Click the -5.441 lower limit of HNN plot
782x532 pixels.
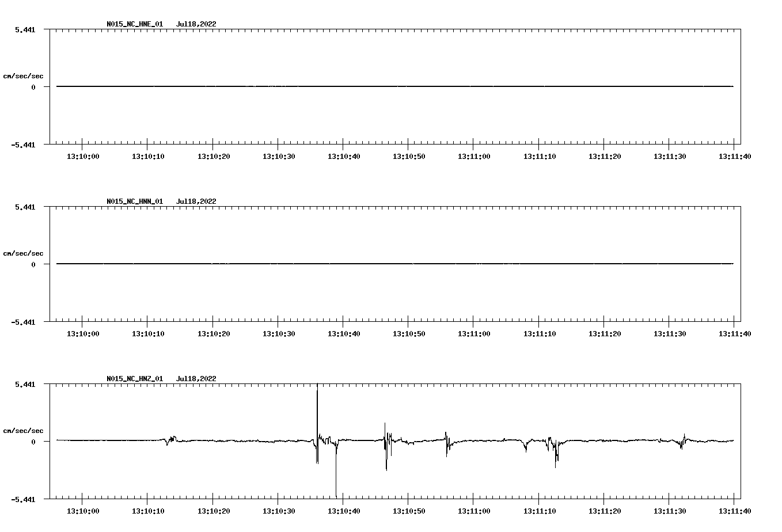(23, 322)
